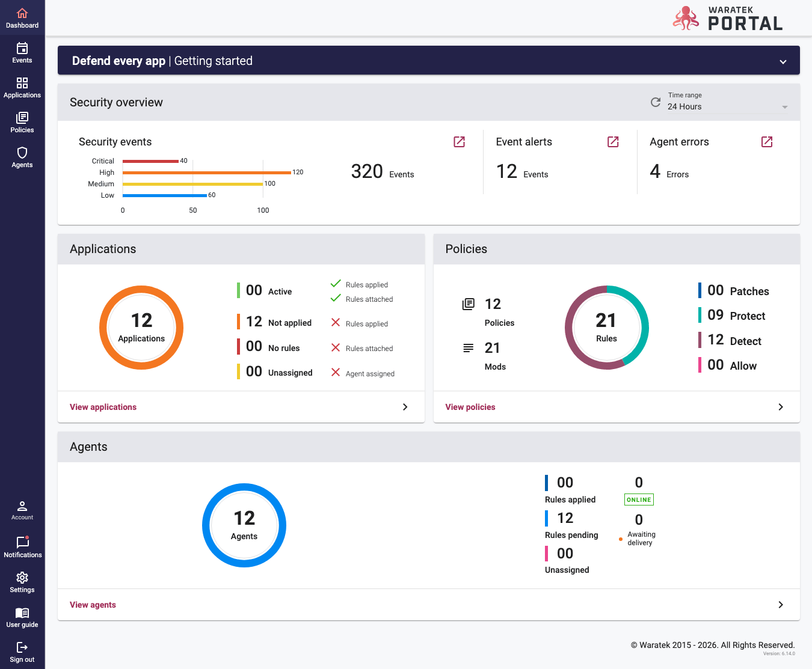The image size is (812, 669).
Task: Click the ONLINE status badge
Action: coord(639,499)
